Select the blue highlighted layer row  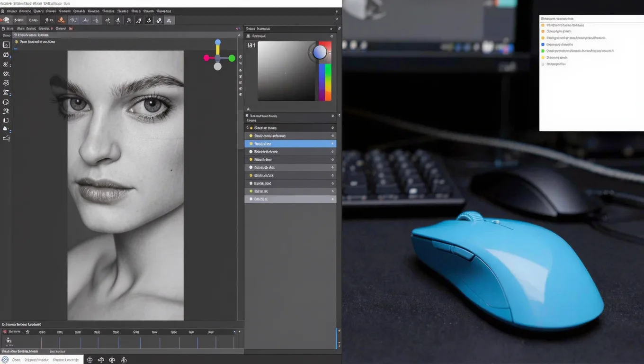(x=290, y=144)
